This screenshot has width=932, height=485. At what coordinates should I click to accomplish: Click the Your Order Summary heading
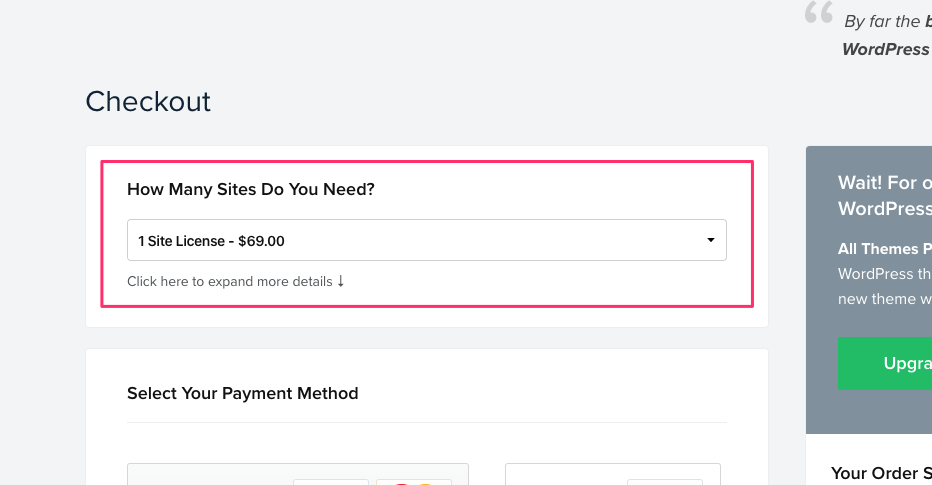[x=881, y=473]
